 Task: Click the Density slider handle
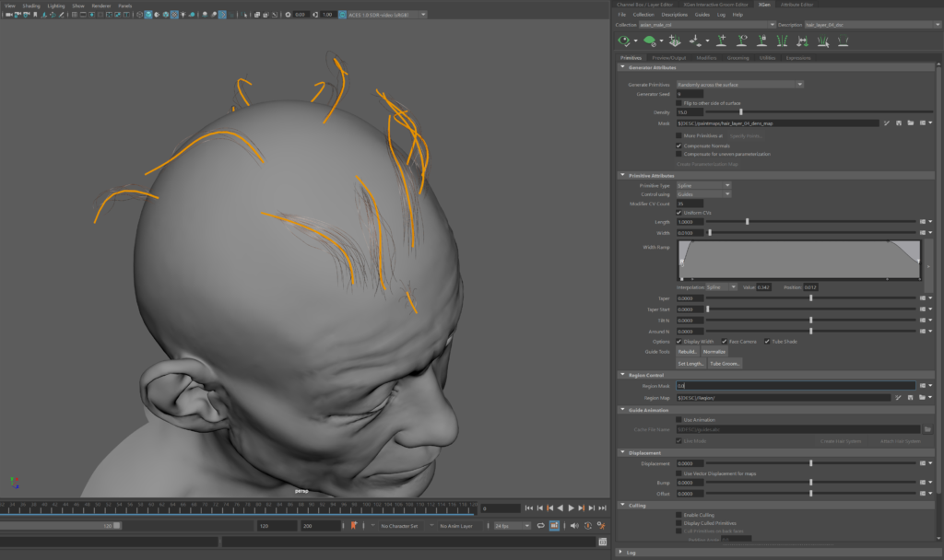point(740,112)
